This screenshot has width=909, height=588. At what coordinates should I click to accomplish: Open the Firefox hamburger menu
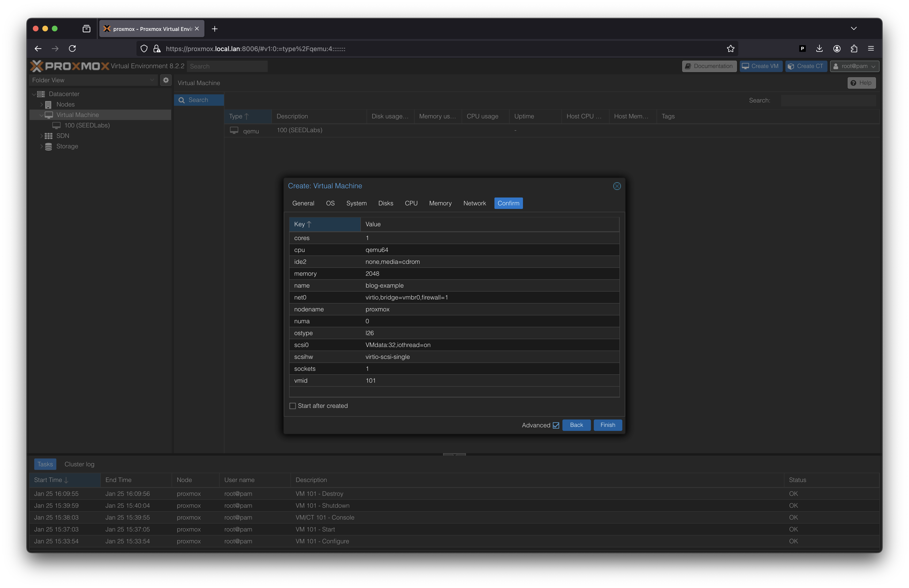[x=871, y=48]
